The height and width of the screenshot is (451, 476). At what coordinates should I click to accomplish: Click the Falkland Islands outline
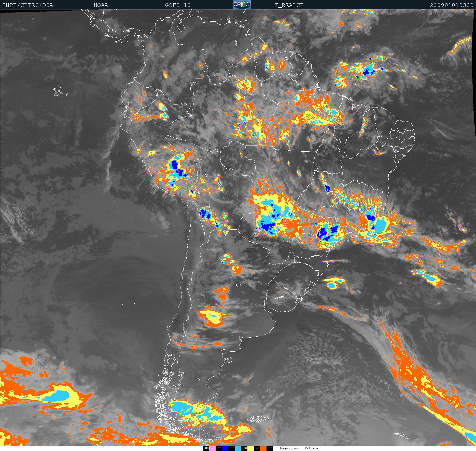[x=258, y=419]
